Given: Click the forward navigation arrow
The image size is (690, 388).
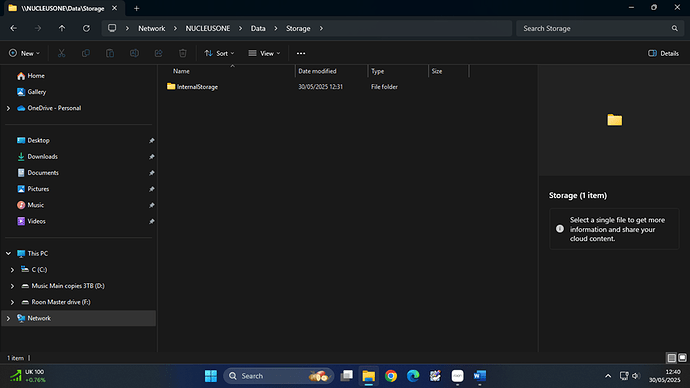Looking at the screenshot, I should point(38,28).
